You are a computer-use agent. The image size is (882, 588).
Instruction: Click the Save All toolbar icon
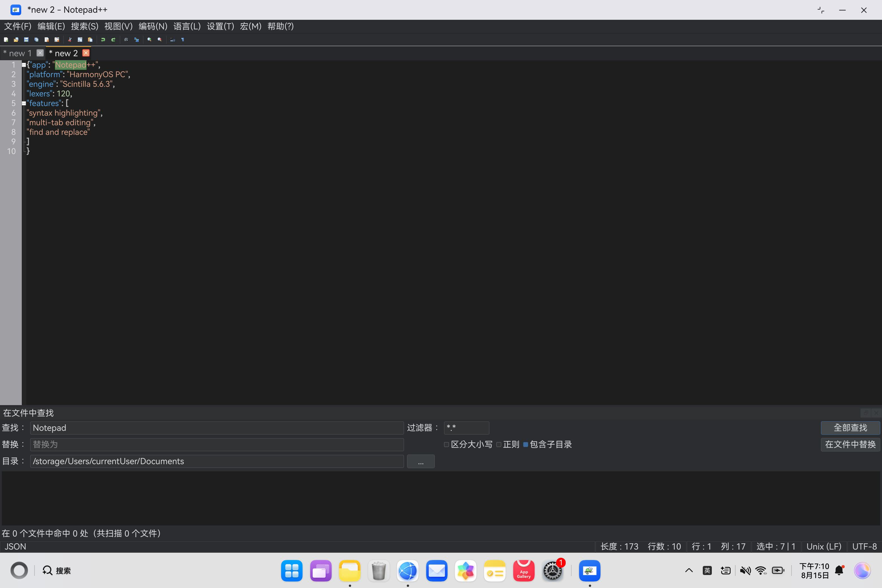[x=36, y=39]
